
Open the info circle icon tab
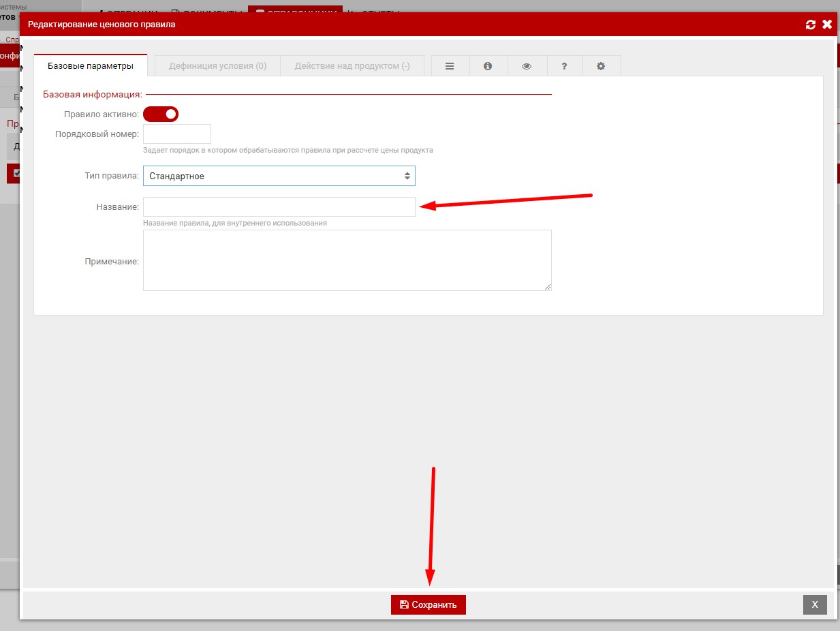click(x=488, y=66)
